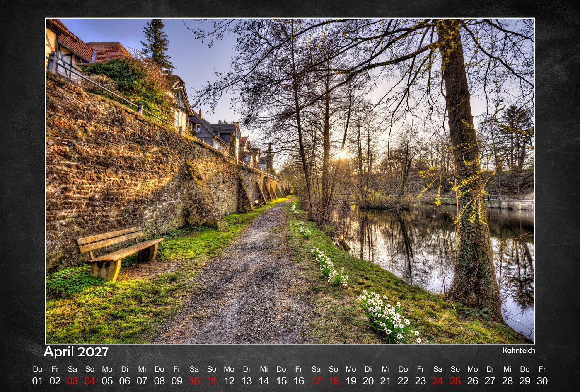Click on date 21
The height and width of the screenshot is (392, 580).
[x=386, y=381]
